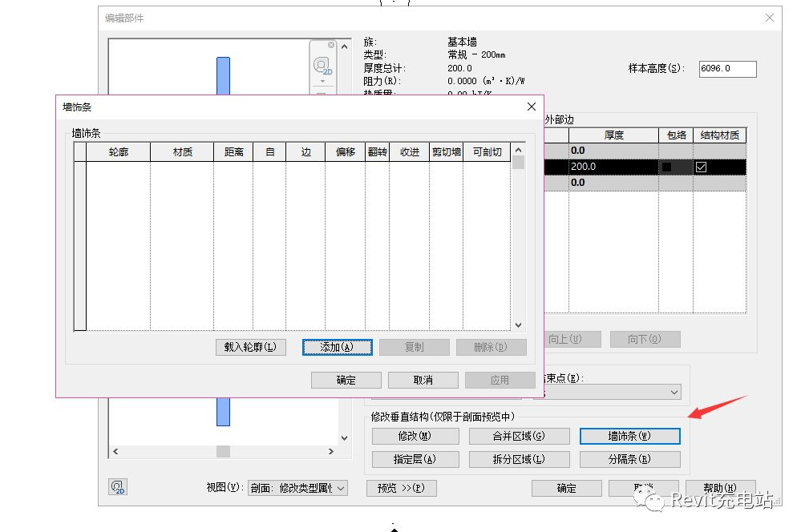Screen dimensions: 797x532
Task: Open the 视图 dropdown showing 剖面
Action: 297,488
